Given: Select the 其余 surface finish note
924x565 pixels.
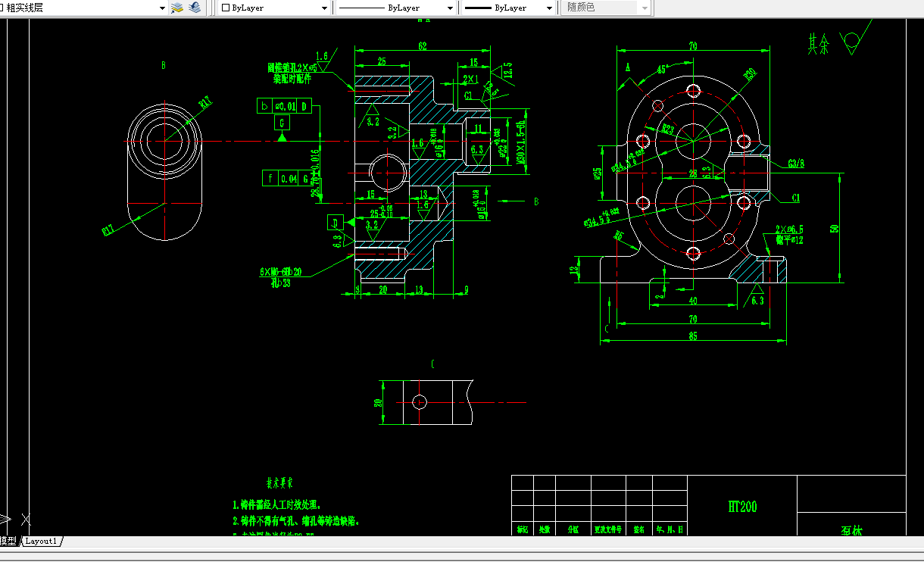Looking at the screenshot, I should (819, 45).
